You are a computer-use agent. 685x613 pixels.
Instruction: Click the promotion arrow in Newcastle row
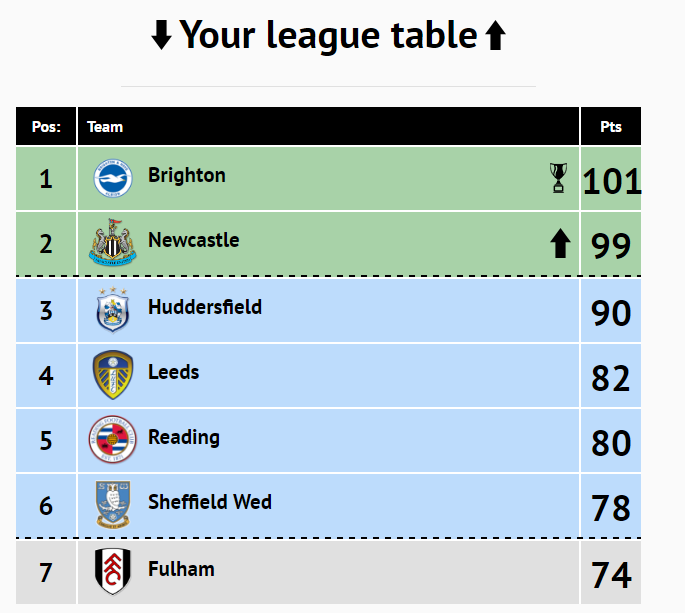(x=560, y=243)
